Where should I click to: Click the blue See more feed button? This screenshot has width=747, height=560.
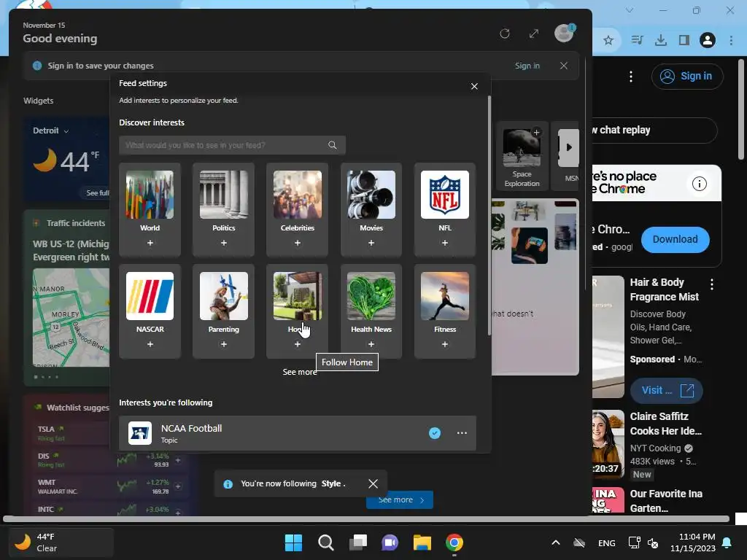click(400, 499)
